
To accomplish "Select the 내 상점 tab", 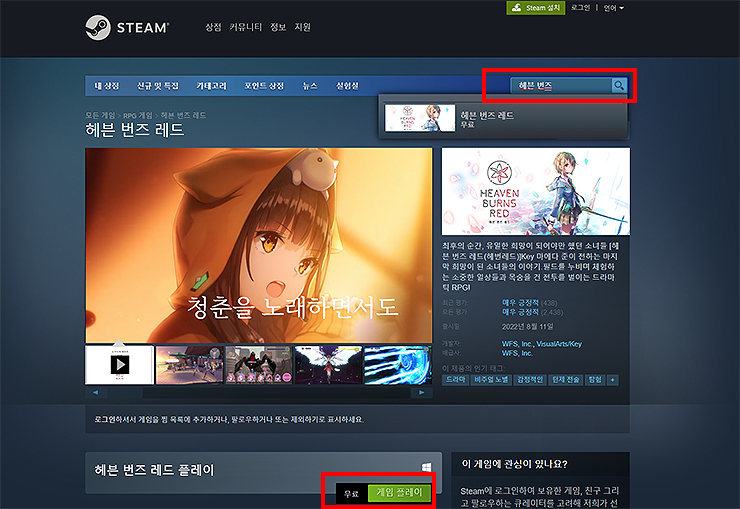I will (107, 86).
